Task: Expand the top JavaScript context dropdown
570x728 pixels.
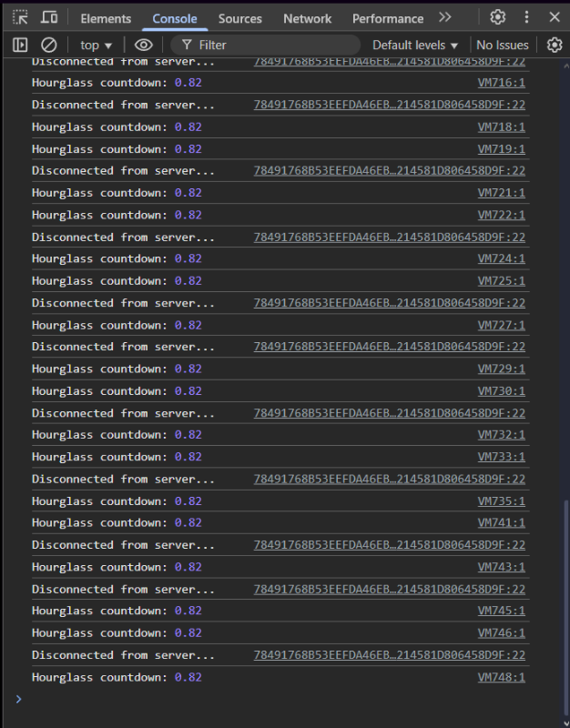Action: pos(96,45)
